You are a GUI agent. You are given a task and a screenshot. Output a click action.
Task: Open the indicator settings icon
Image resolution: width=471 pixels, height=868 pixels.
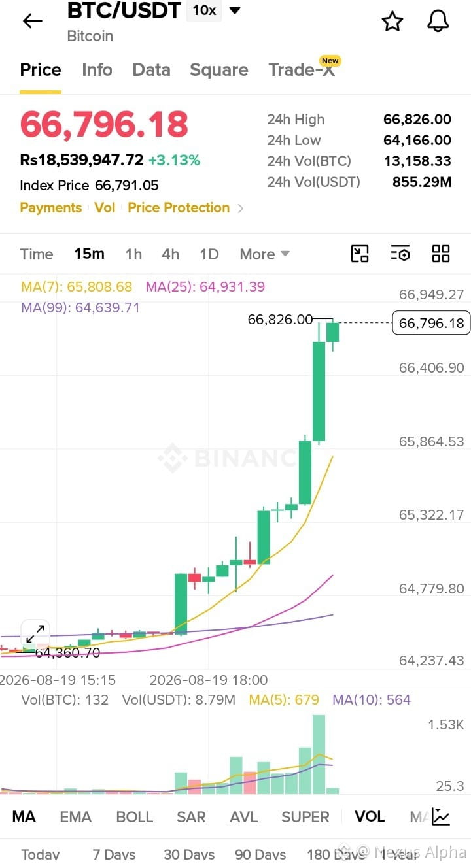click(x=400, y=254)
